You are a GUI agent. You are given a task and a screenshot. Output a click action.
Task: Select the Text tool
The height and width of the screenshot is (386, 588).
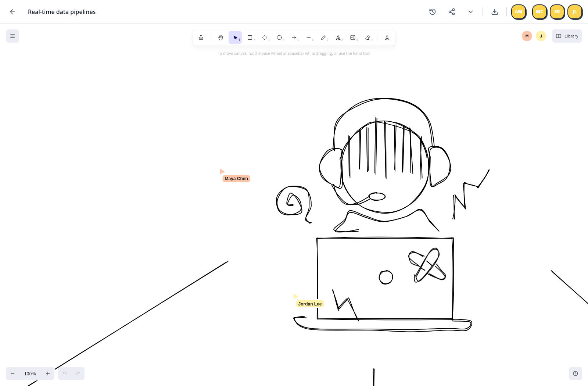(338, 37)
